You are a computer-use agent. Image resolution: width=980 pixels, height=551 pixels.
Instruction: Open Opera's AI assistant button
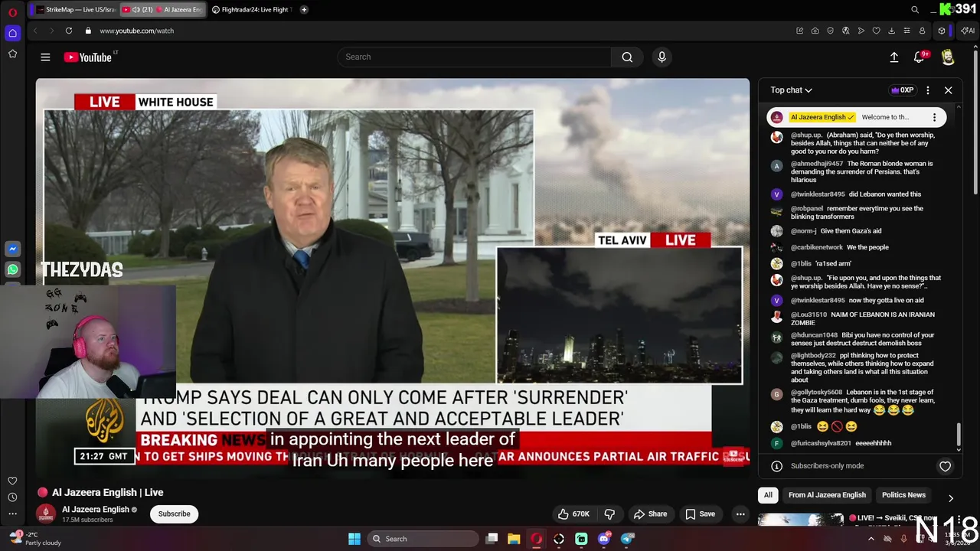[968, 31]
